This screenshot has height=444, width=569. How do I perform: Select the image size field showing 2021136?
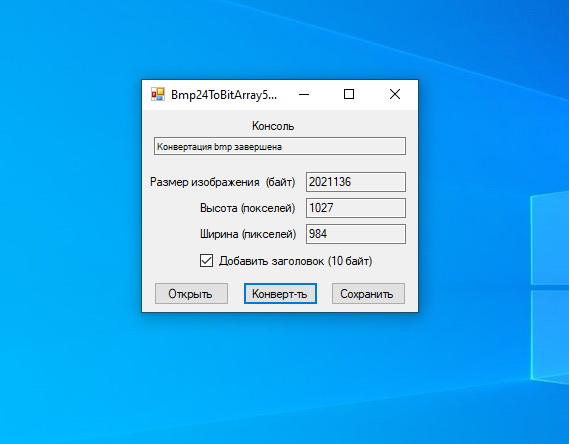[356, 182]
